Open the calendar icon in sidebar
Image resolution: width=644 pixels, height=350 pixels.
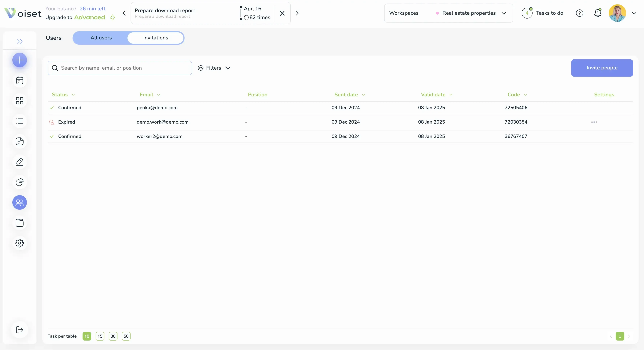(x=19, y=81)
